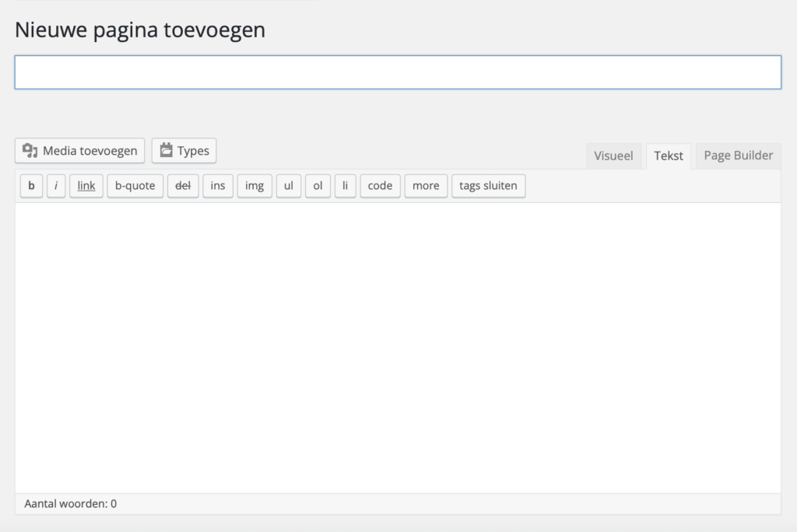Screen dimensions: 797x532
Task: Insert deleted text tag with del
Action: point(183,186)
